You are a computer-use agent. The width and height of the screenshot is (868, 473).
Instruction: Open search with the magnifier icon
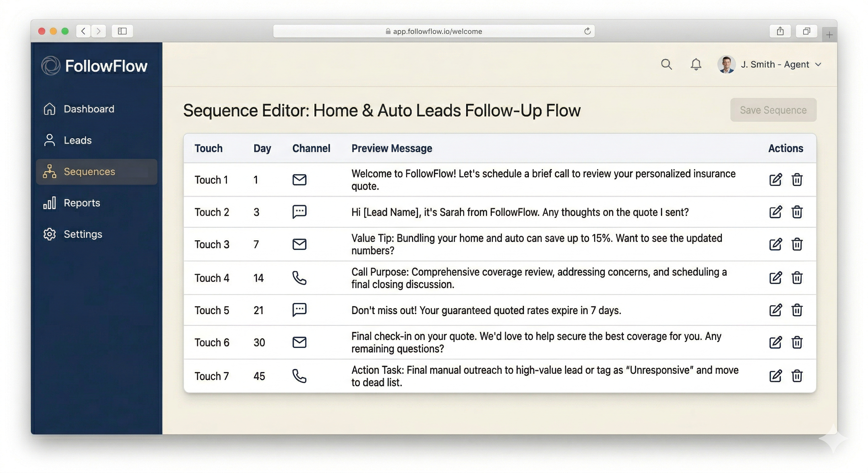[666, 64]
